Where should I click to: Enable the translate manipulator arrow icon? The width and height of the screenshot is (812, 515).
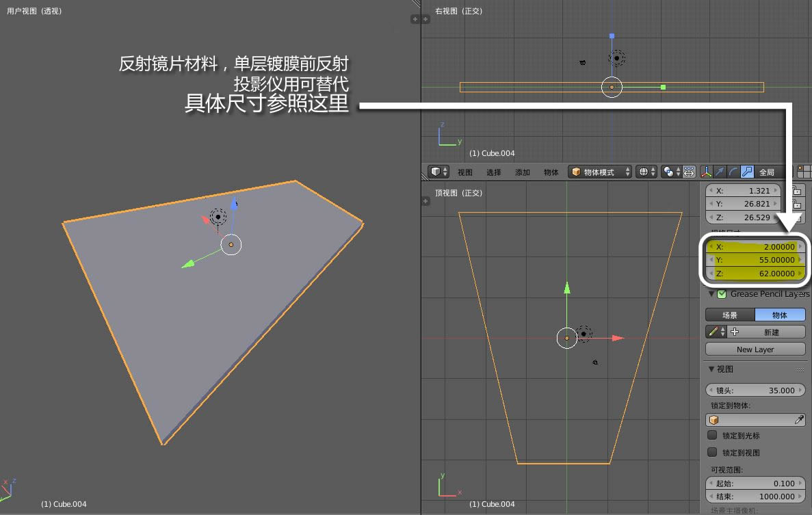(x=720, y=172)
